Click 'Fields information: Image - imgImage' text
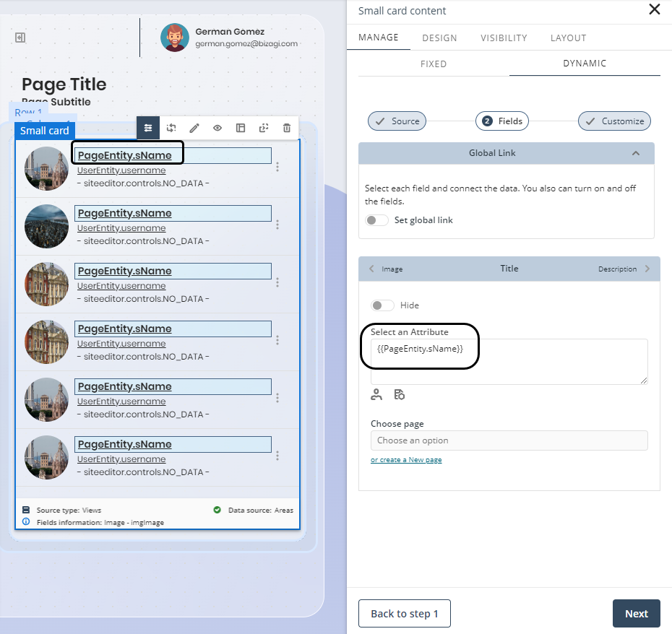672x634 pixels. (x=100, y=523)
